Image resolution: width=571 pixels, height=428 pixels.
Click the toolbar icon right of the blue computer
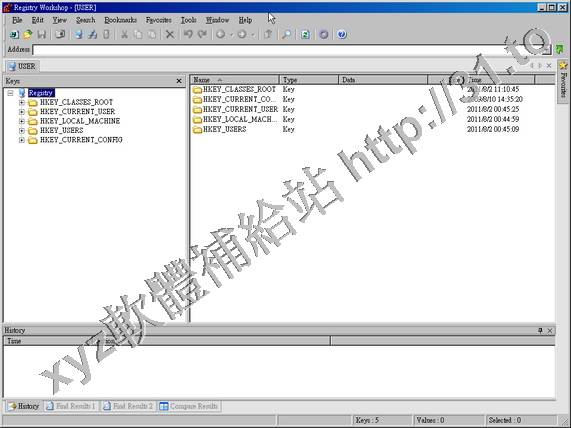[x=92, y=35]
